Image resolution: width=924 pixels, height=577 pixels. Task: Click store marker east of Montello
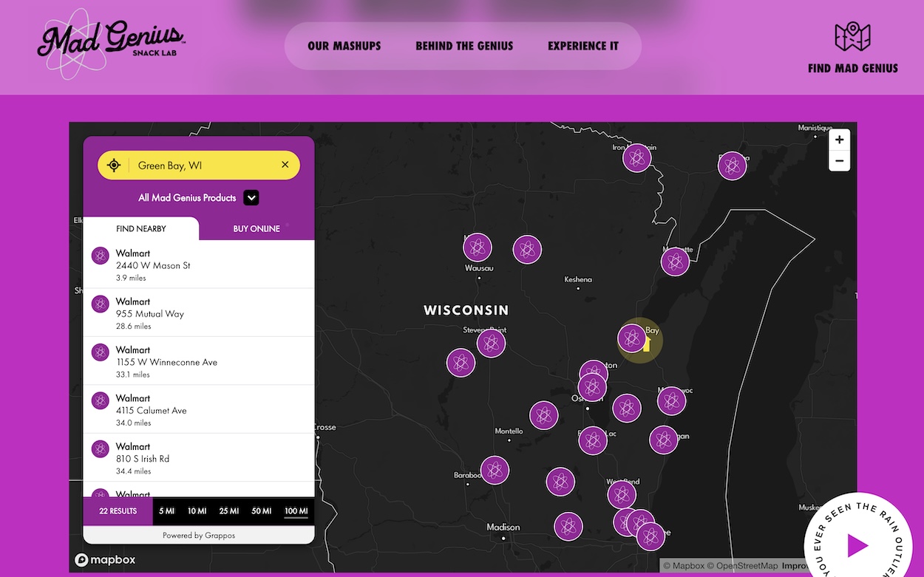[543, 415]
